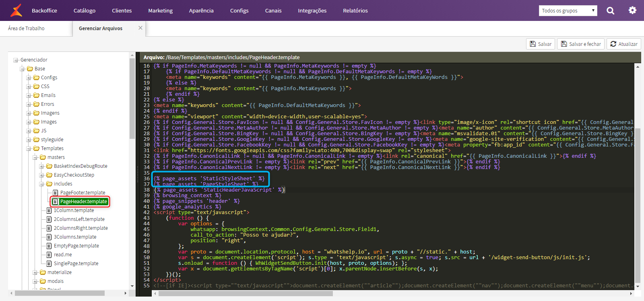Viewport: 644px width, 301px height.
Task: Collapse the Base folder node
Action: pos(22,69)
